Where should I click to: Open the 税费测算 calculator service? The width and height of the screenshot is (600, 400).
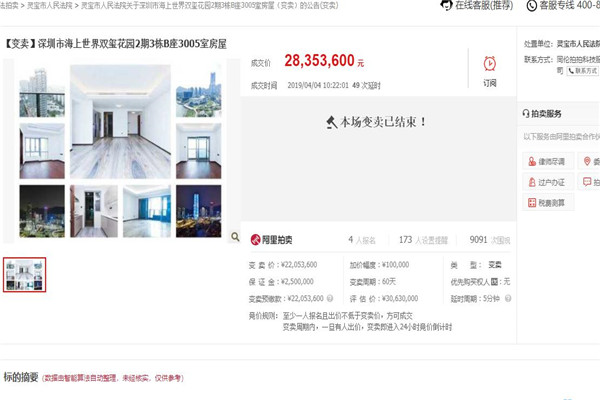tap(548, 203)
